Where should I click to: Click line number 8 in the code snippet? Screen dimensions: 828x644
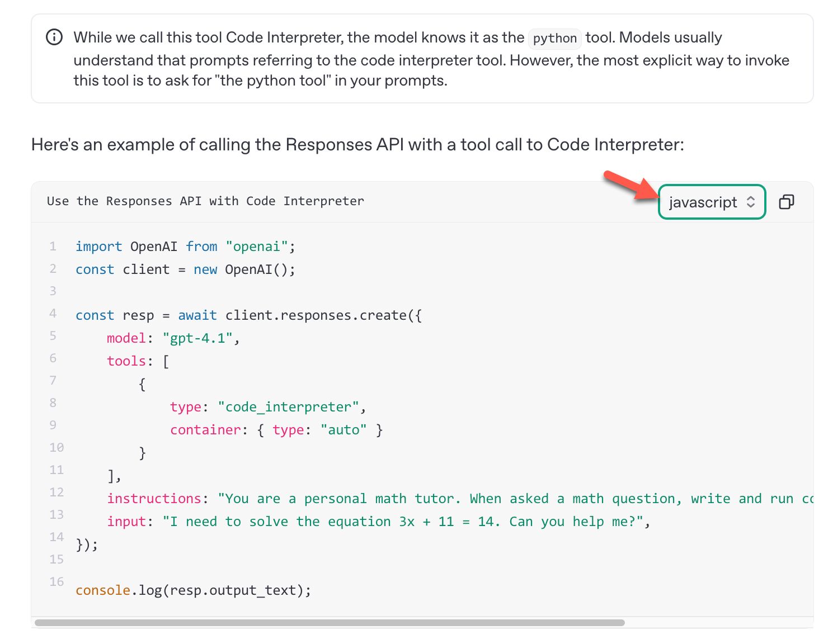[x=53, y=402]
